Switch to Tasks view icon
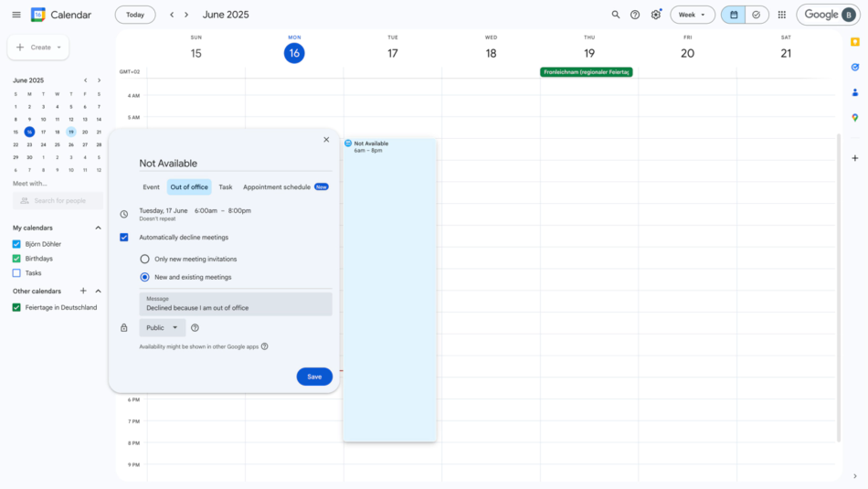The width and height of the screenshot is (868, 489). pyautogui.click(x=757, y=15)
